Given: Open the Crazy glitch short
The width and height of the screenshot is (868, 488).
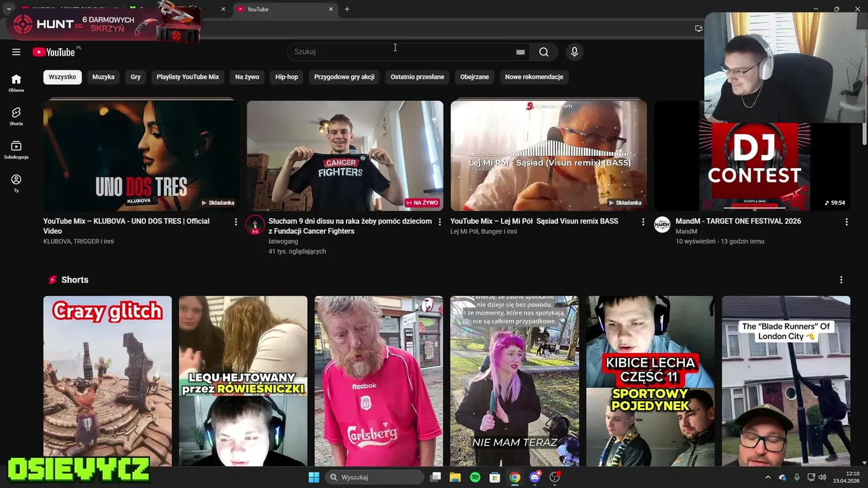Looking at the screenshot, I should tap(107, 381).
